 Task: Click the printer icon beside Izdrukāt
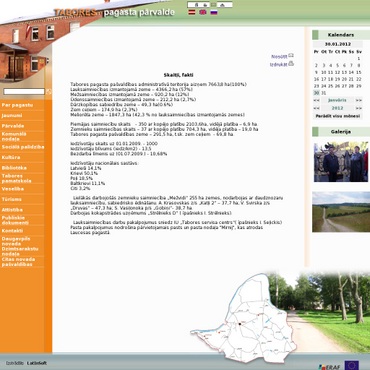coord(291,63)
